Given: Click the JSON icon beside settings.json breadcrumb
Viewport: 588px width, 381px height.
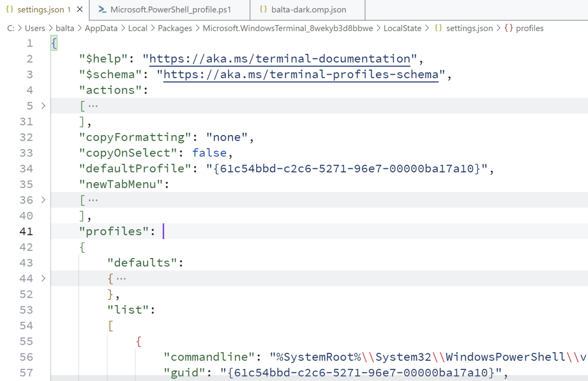Looking at the screenshot, I should (438, 28).
